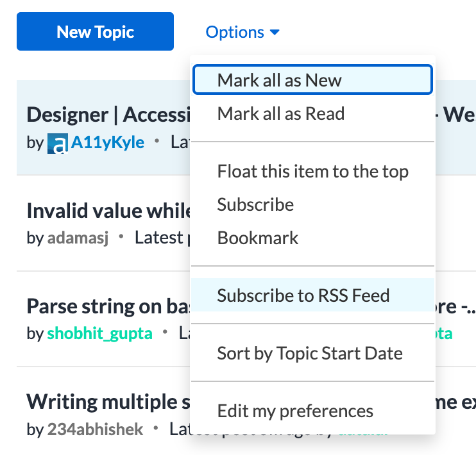Viewport: 476px width, 455px height.
Task: Visit the A11yKyle author profile link
Action: point(107,142)
